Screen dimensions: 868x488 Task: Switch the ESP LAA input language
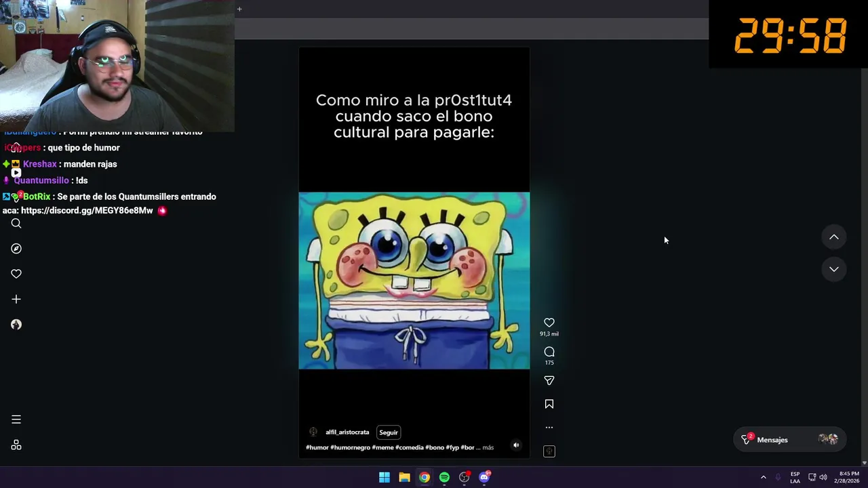[795, 477]
